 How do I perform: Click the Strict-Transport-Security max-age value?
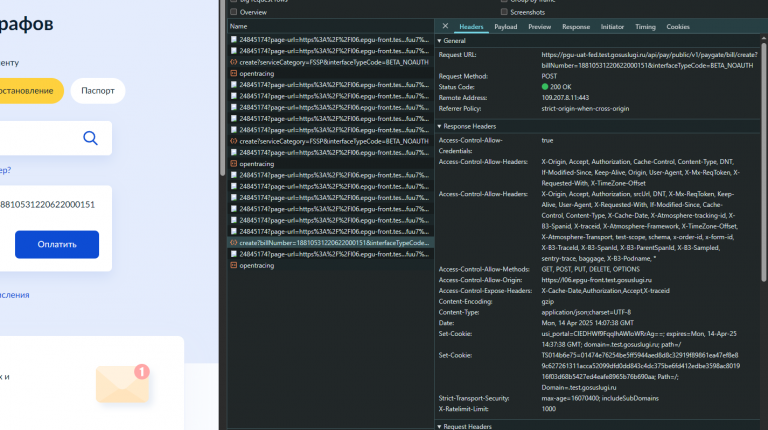point(600,398)
